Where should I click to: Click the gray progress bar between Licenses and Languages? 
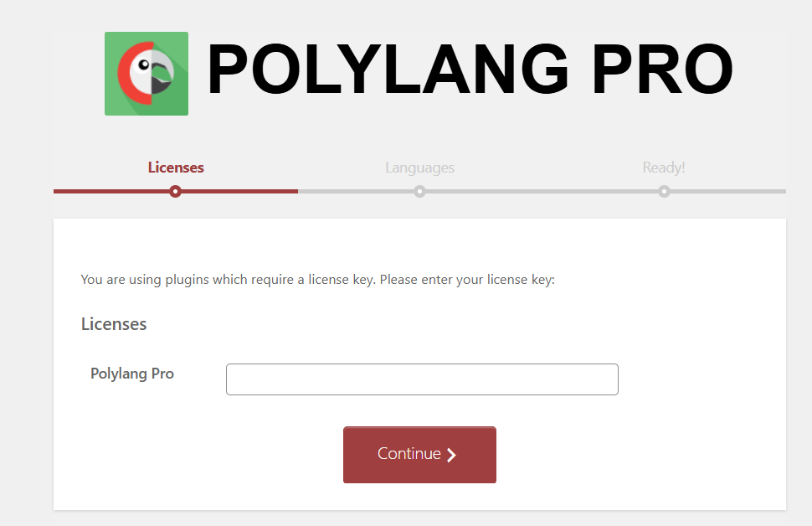click(356, 192)
